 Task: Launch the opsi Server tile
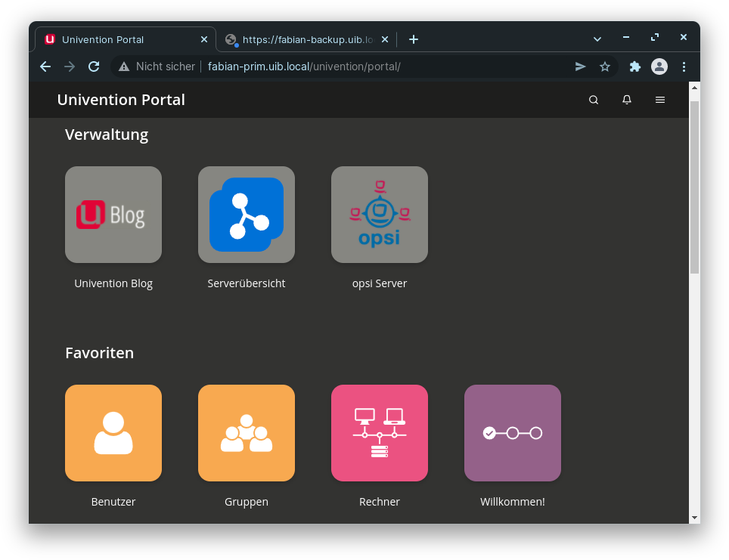(380, 215)
